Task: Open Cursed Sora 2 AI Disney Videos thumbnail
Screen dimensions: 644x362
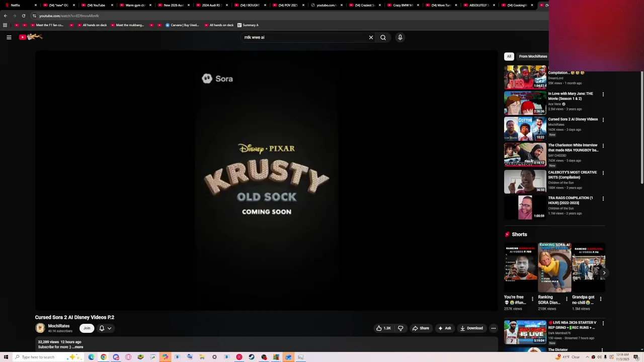Action: tap(525, 128)
